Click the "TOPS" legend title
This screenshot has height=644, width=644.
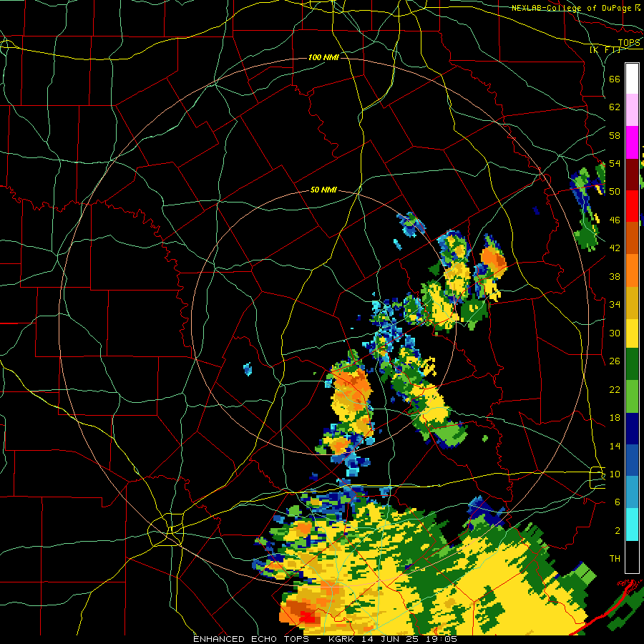click(x=629, y=43)
